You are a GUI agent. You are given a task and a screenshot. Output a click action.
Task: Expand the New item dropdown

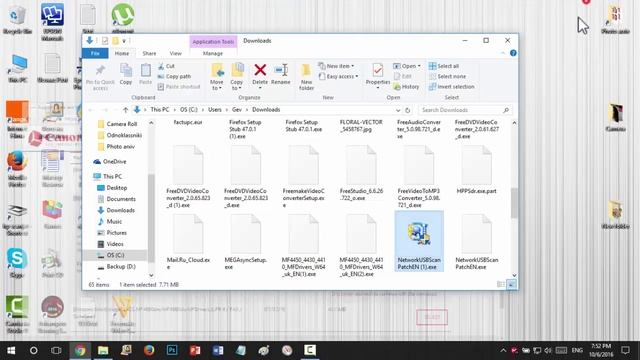[x=336, y=66]
